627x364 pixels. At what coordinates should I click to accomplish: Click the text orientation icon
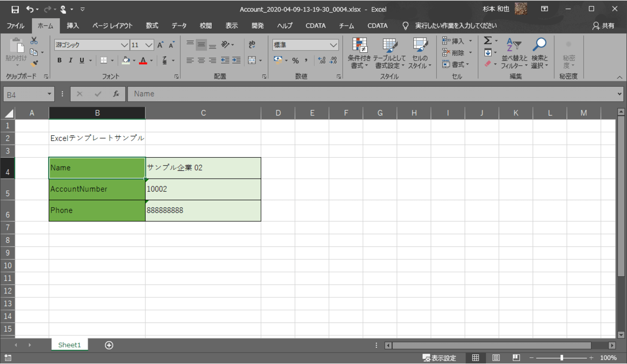[x=225, y=45]
